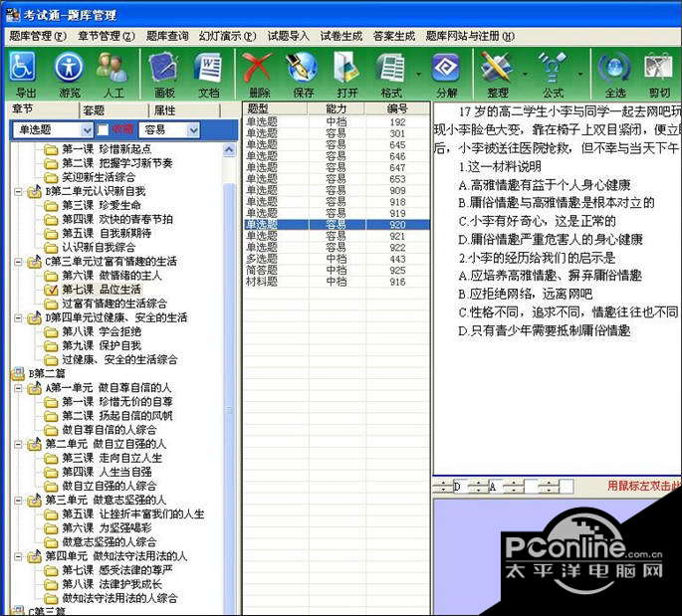The width and height of the screenshot is (682, 616).
Task: Click the 打开 open file icon
Action: coord(346,74)
